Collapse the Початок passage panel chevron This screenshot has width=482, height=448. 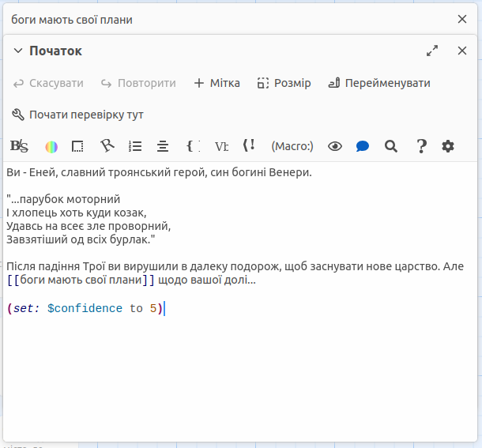pyautogui.click(x=18, y=51)
